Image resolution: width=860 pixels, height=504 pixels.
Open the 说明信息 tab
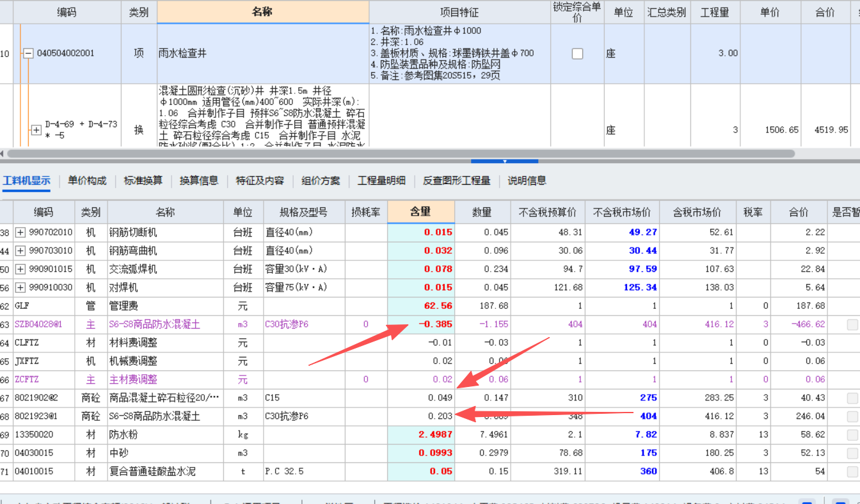(x=526, y=180)
